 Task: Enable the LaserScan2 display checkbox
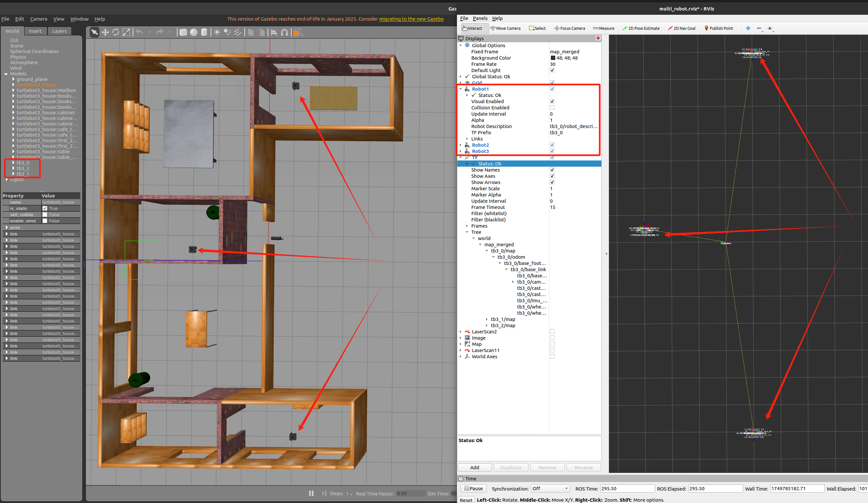click(552, 331)
